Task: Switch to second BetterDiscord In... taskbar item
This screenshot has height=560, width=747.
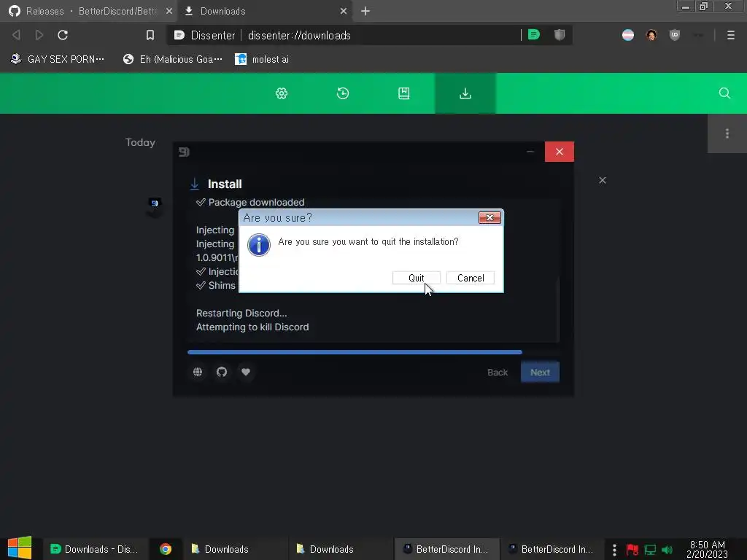Action: click(551, 549)
